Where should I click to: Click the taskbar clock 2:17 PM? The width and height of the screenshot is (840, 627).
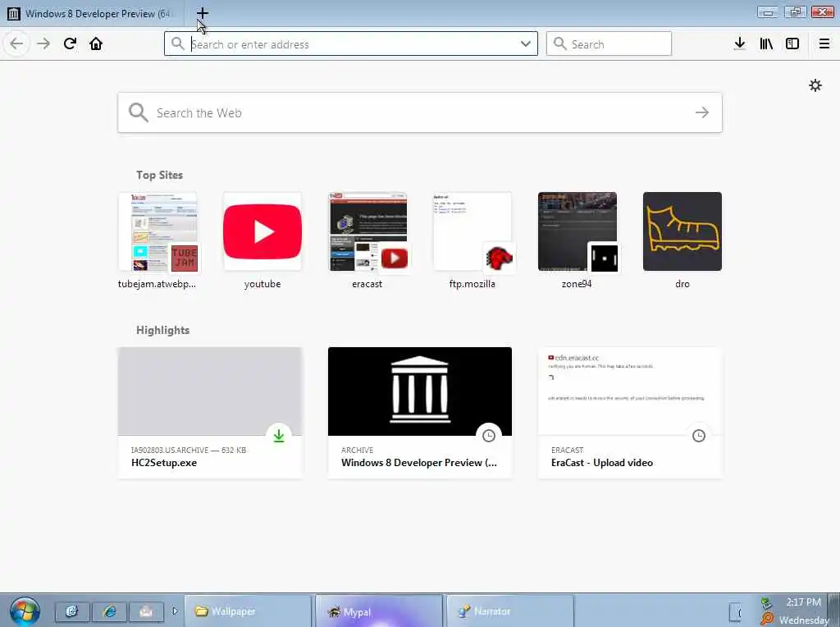803,602
